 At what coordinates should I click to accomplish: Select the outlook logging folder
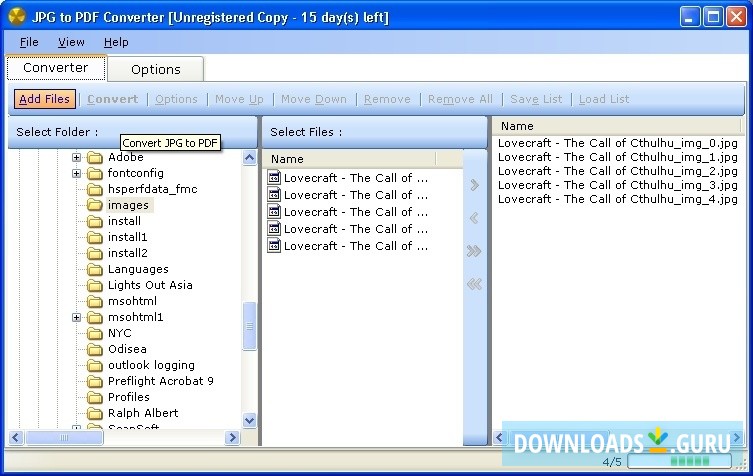(151, 365)
